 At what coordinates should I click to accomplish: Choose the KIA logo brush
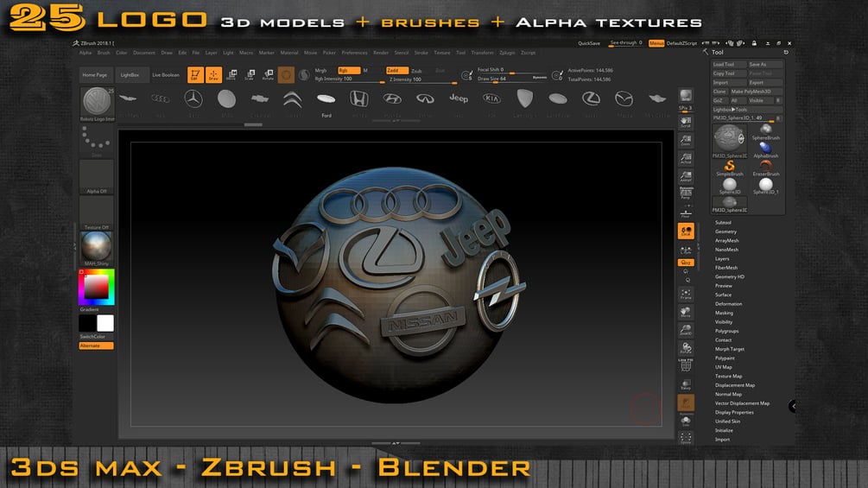(x=491, y=99)
